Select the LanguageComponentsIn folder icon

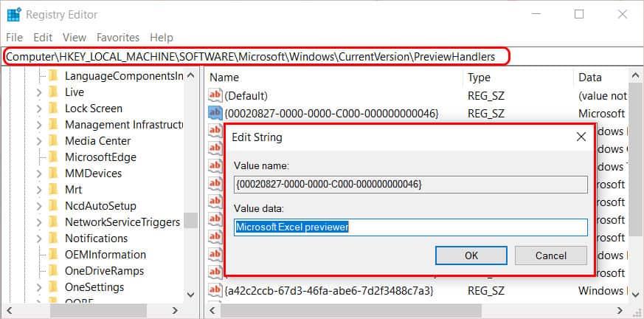pyautogui.click(x=53, y=75)
